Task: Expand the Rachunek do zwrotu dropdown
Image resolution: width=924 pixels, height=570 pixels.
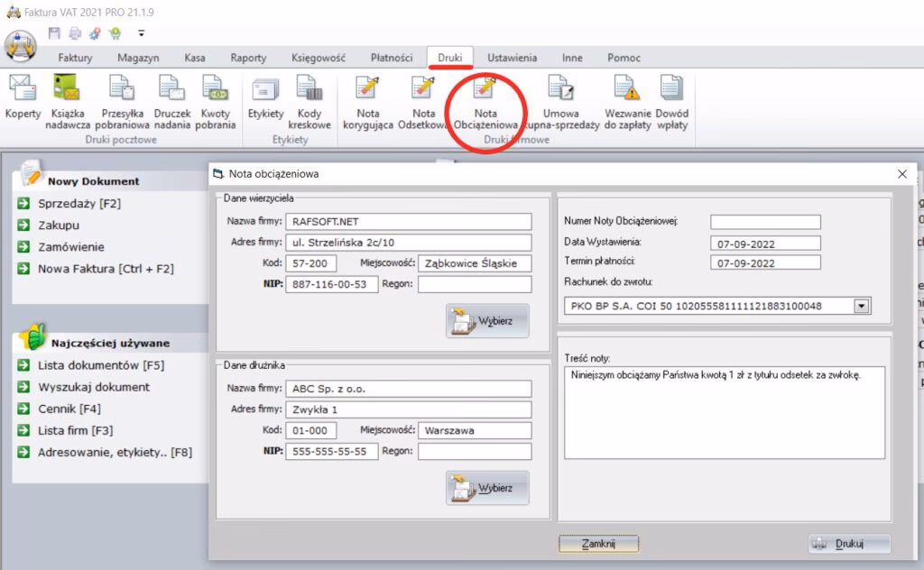Action: tap(861, 307)
